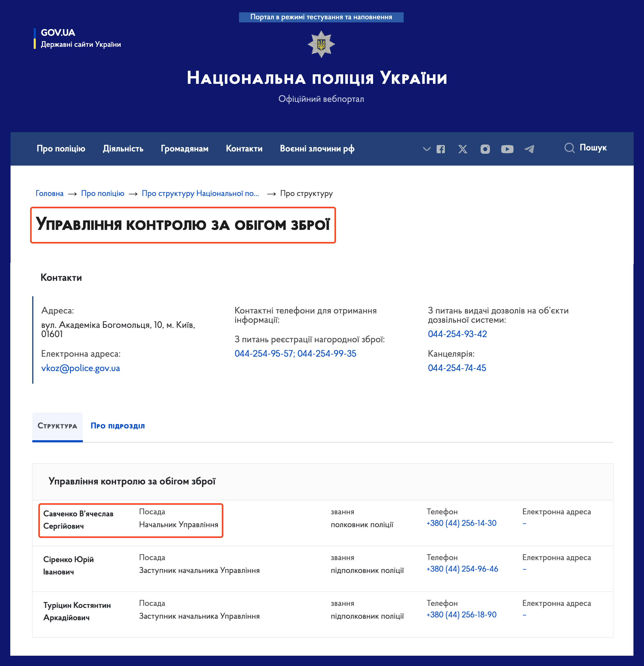Go to 'Головна' breadcrumb

click(x=50, y=193)
